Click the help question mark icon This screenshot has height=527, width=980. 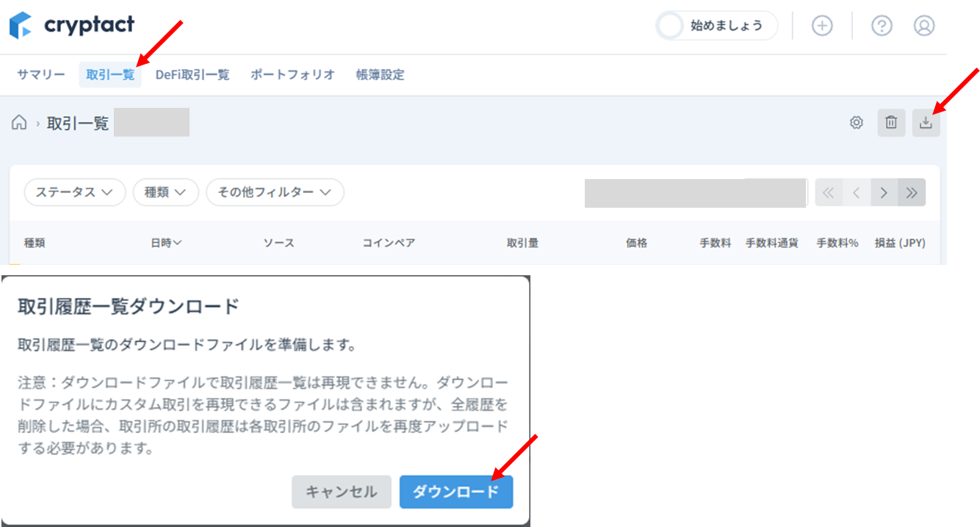point(881,24)
